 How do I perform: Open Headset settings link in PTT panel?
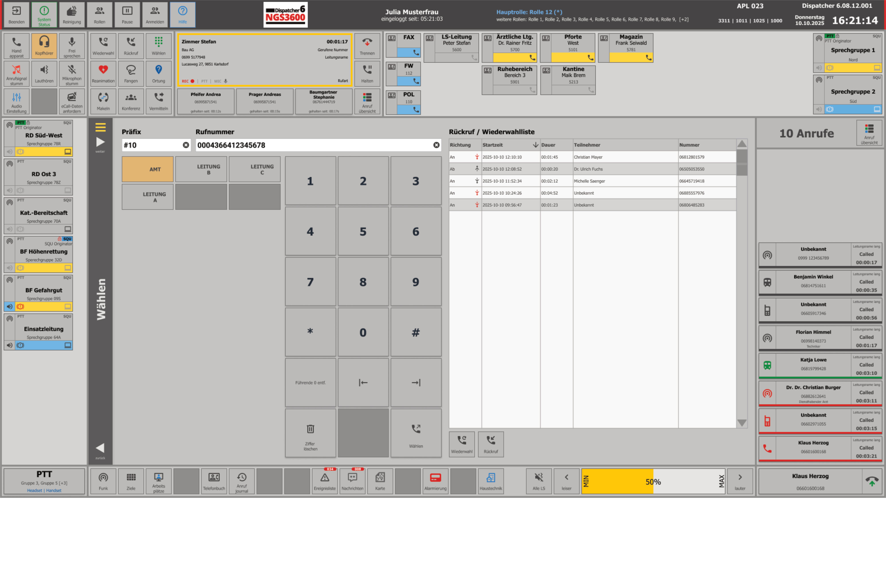pyautogui.click(x=35, y=490)
